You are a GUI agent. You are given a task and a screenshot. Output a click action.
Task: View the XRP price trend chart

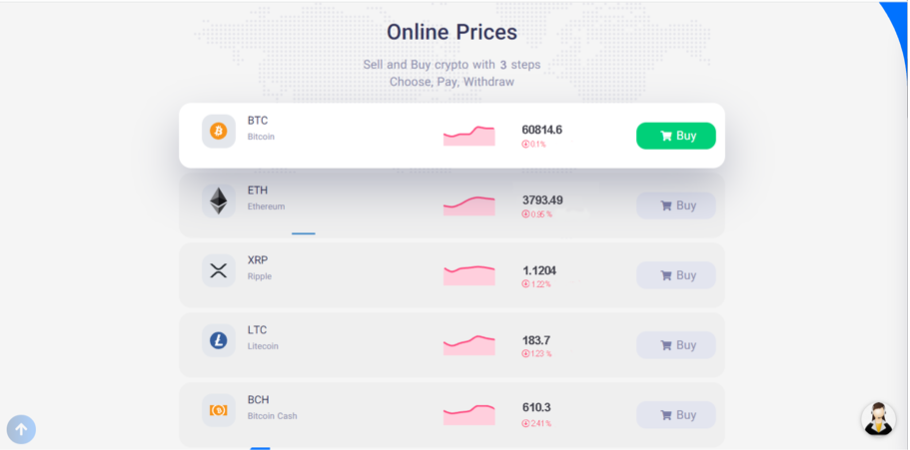coord(469,275)
